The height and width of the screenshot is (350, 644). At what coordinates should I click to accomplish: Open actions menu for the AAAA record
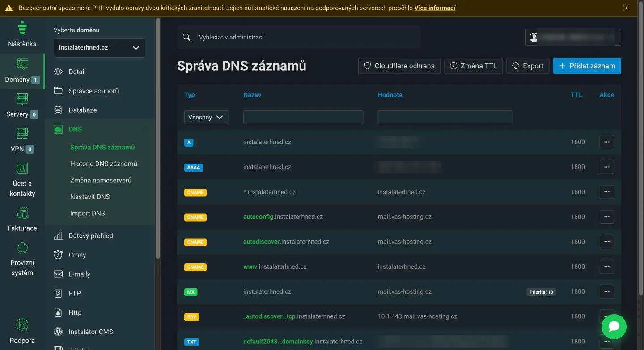pyautogui.click(x=606, y=167)
